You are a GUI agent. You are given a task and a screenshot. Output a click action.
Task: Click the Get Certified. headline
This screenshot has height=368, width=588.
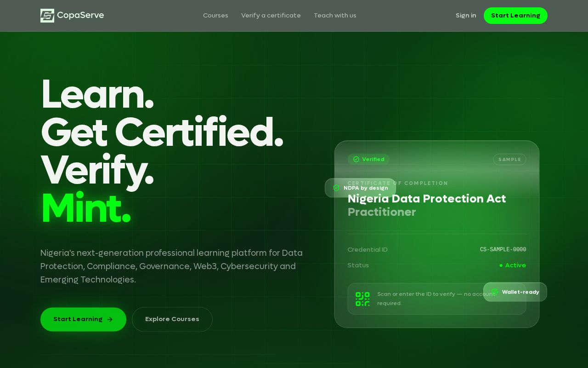162,132
